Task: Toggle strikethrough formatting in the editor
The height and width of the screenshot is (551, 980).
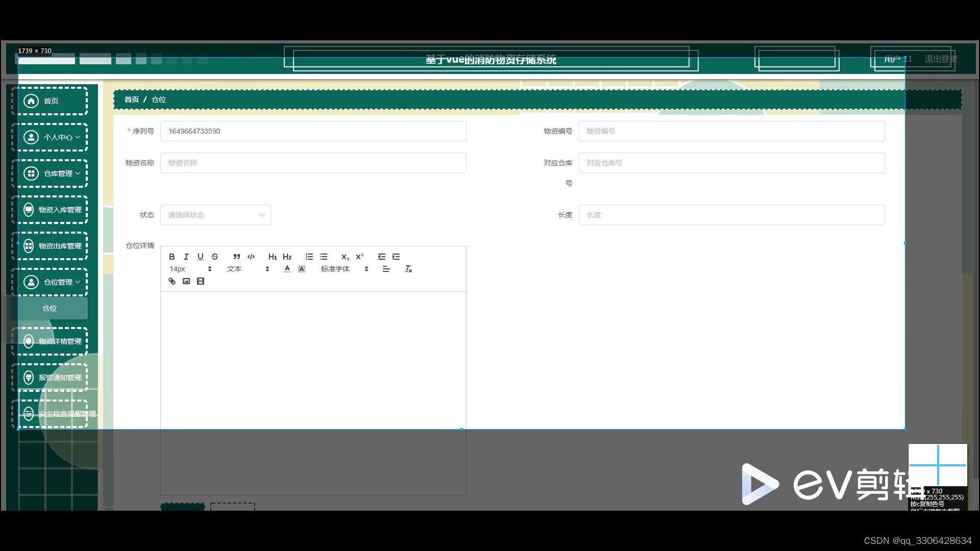Action: coord(215,257)
